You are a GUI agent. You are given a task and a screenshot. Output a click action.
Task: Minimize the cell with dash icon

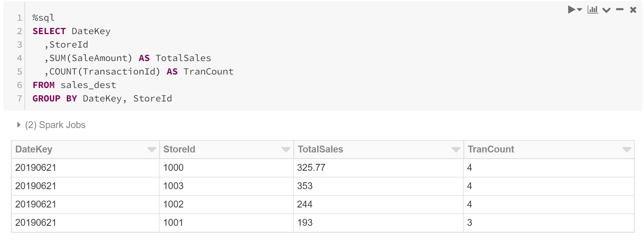tap(620, 9)
